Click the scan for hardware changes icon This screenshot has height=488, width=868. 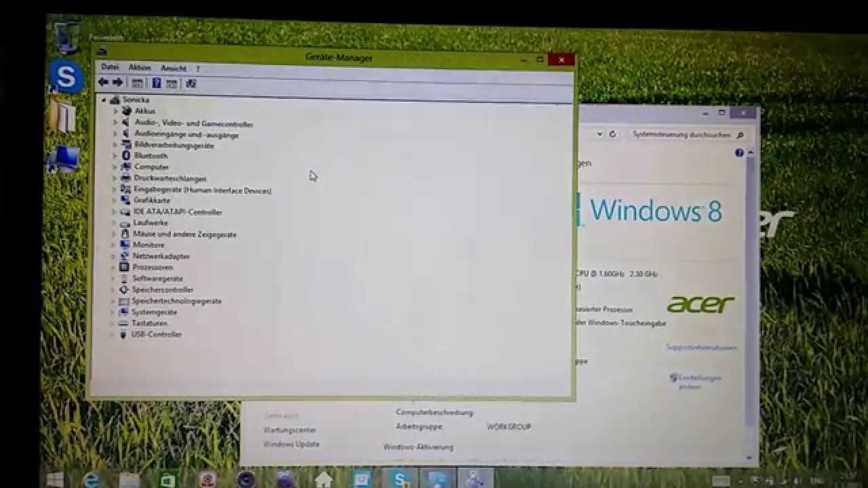tap(191, 83)
